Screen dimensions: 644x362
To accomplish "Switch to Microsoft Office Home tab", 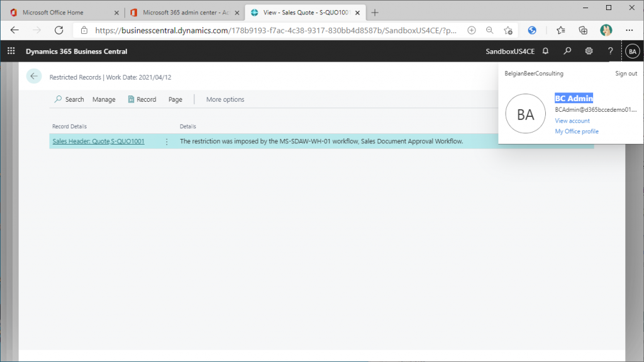I will [65, 13].
